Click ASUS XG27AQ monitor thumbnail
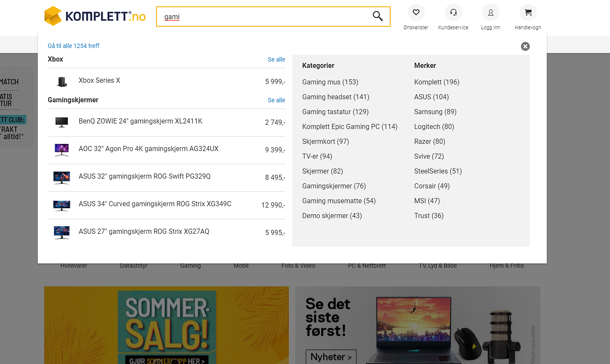The height and width of the screenshot is (364, 610). [x=62, y=232]
